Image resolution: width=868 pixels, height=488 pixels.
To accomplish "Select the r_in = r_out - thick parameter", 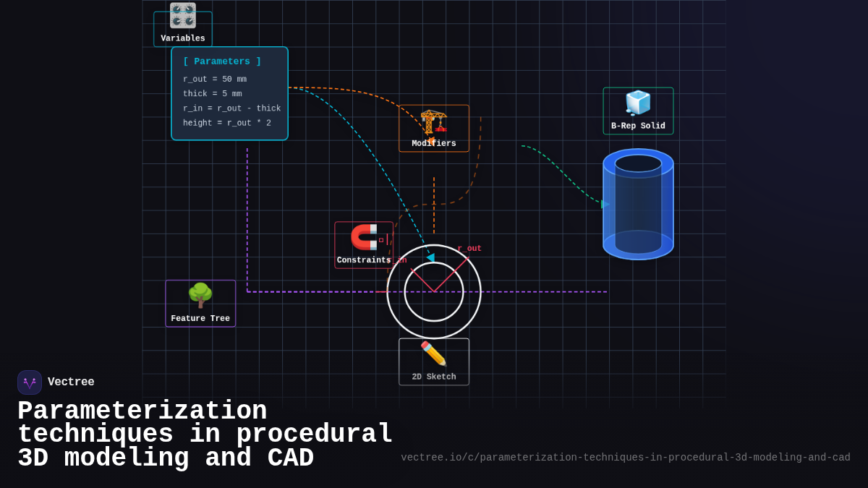I will [x=231, y=108].
